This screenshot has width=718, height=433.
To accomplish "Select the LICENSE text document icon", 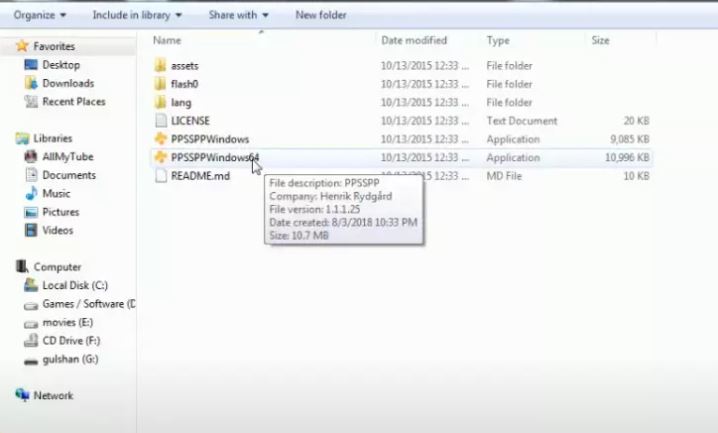I will [160, 121].
